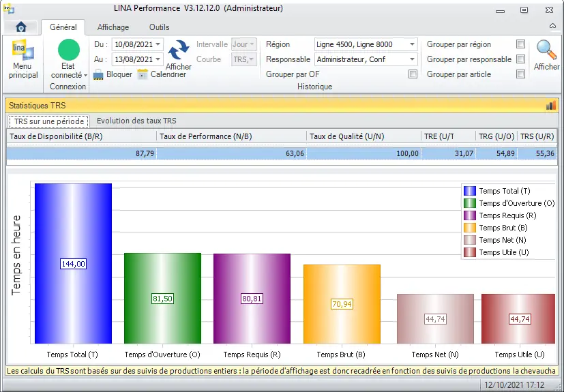Select the 54,89 TRG cell

coord(496,153)
